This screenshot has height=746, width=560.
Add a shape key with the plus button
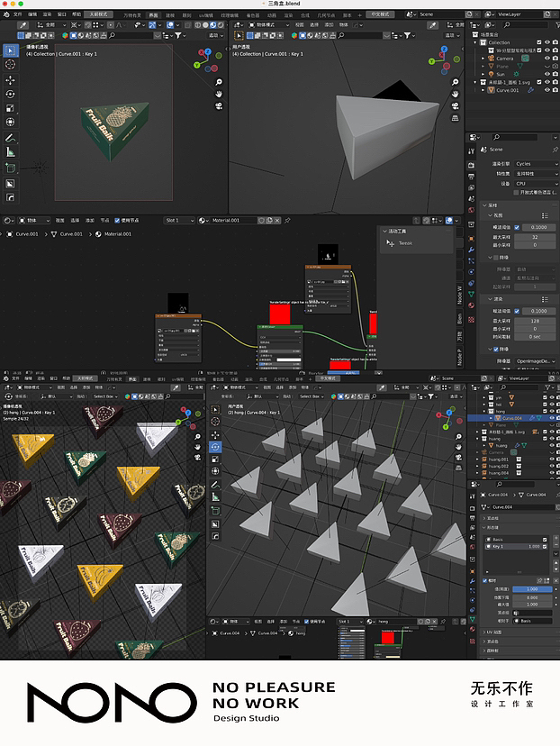coord(555,539)
